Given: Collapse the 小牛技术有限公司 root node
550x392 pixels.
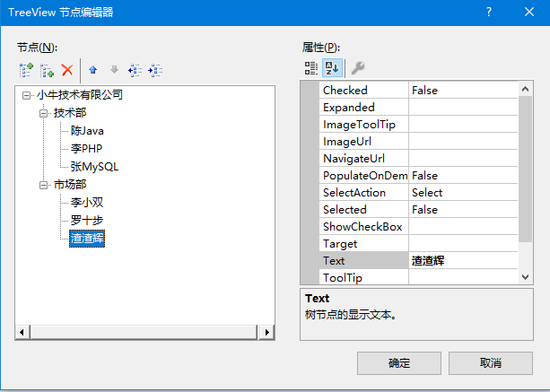Looking at the screenshot, I should (26, 95).
